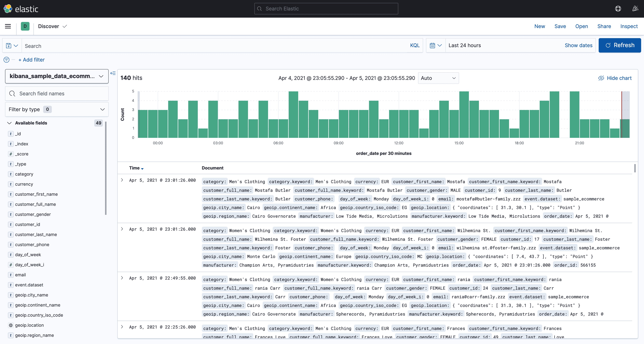Open the date quick menu calendar icon
644x344 pixels.
click(x=436, y=46)
